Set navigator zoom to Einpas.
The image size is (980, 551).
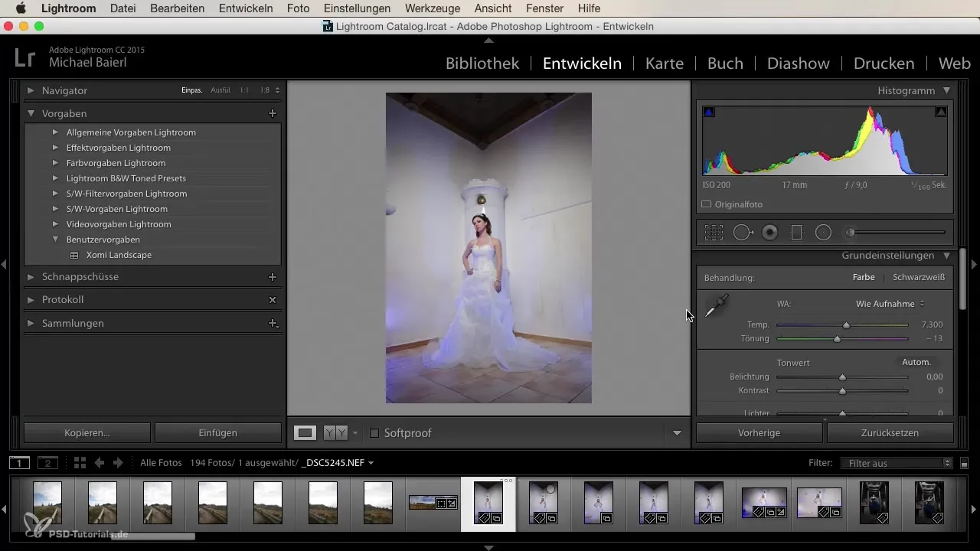pyautogui.click(x=191, y=90)
